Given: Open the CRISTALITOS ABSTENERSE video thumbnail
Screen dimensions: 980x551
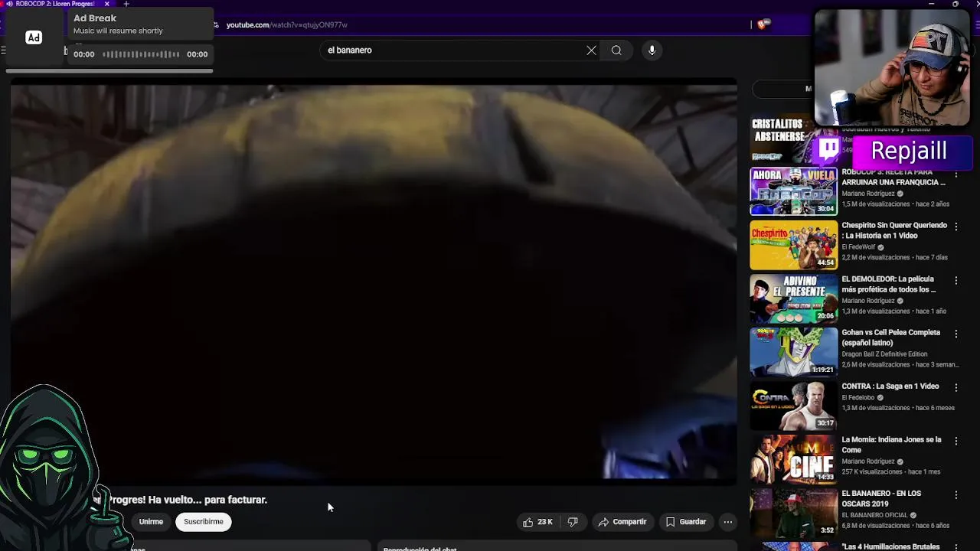Looking at the screenshot, I should pyautogui.click(x=781, y=139).
